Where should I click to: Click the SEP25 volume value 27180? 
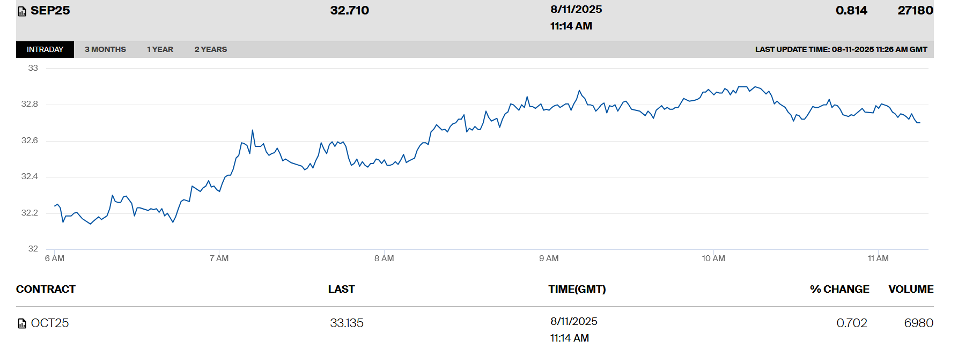915,11
